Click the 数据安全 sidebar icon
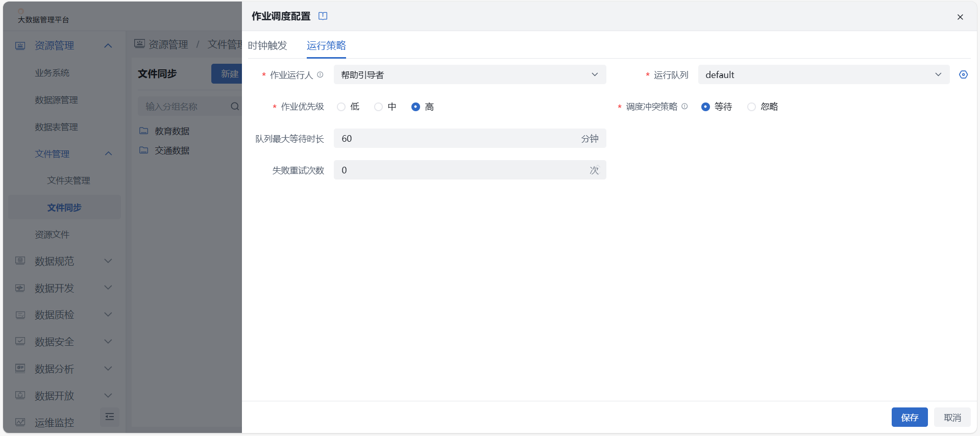 coord(20,341)
